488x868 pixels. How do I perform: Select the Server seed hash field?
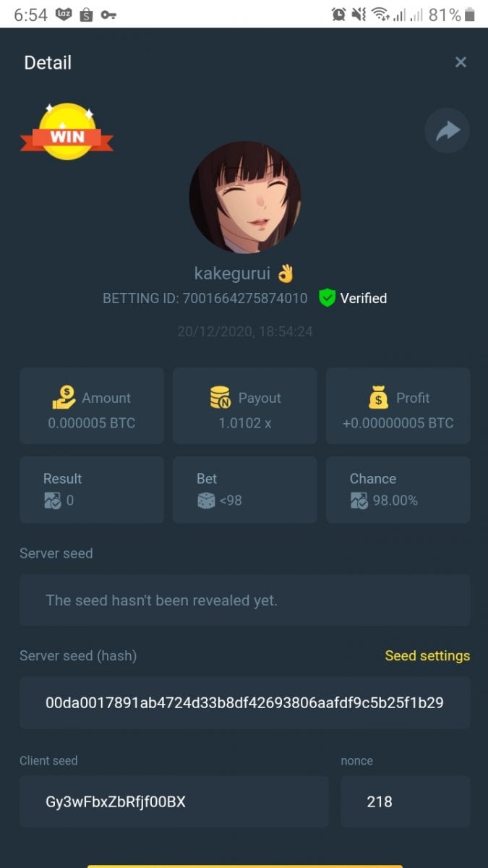244,702
